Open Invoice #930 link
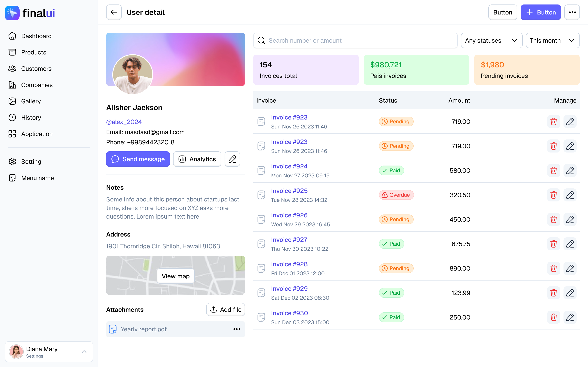 pos(289,313)
